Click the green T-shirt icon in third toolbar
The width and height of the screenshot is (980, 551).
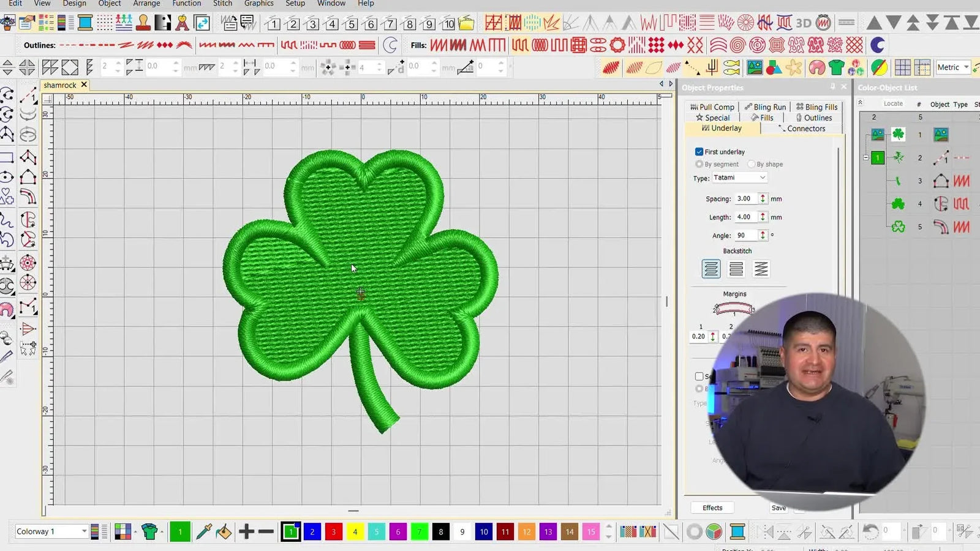pos(836,67)
